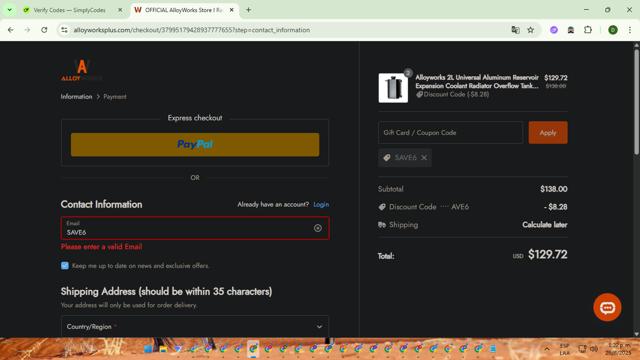Click the AlloyWorks logo
This screenshot has height=360, width=640.
pyautogui.click(x=81, y=70)
